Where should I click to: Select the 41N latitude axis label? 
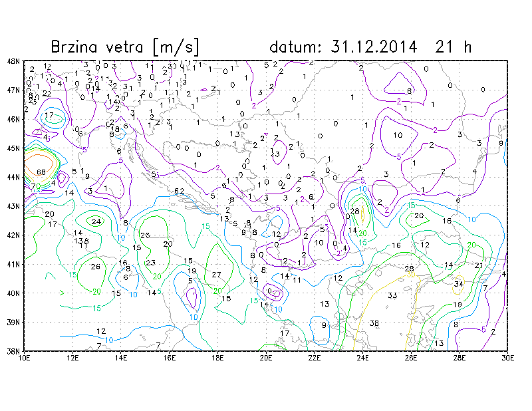(x=13, y=264)
